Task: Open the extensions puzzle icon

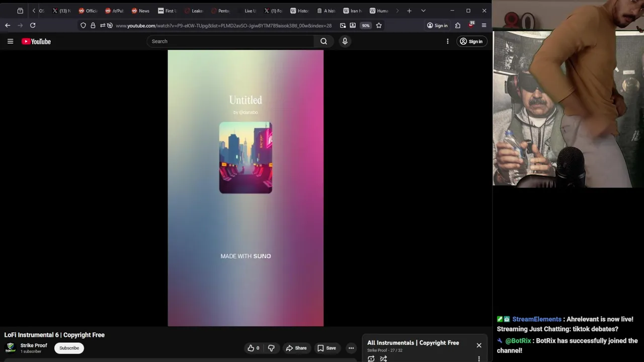Action: (458, 25)
